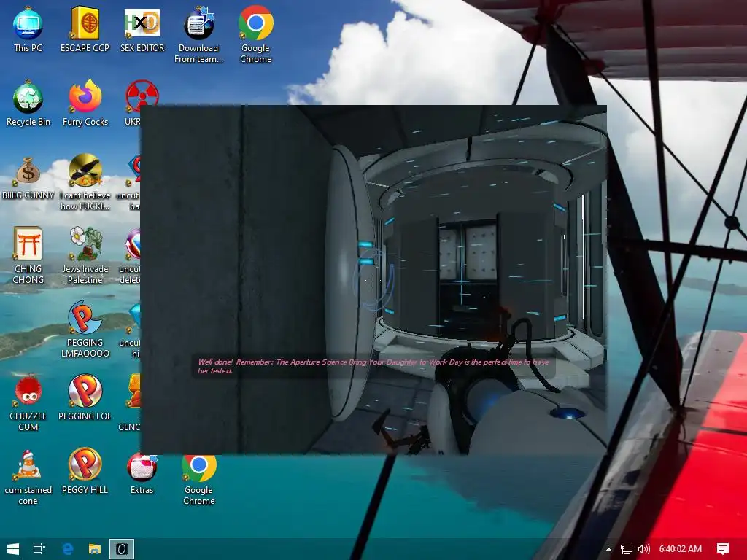747x560 pixels.
Task: Show hidden system tray icons
Action: 608,549
